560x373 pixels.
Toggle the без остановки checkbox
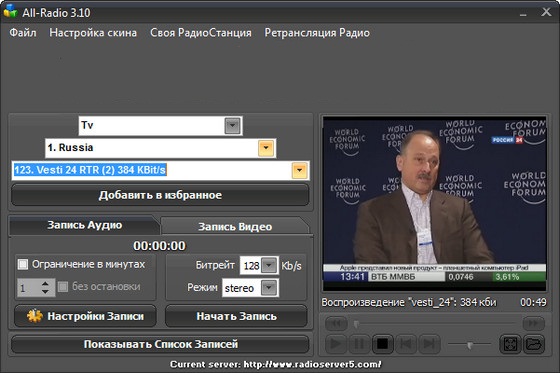(x=63, y=287)
